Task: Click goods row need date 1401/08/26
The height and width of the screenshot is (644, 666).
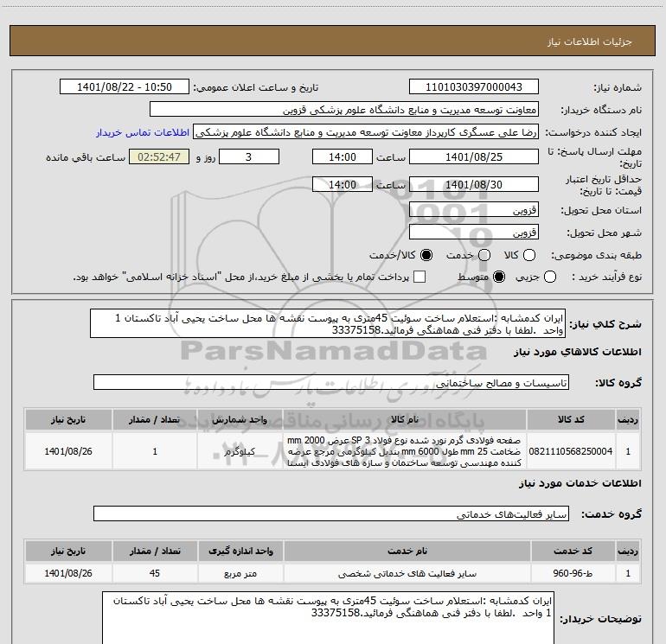Action: pos(68,451)
